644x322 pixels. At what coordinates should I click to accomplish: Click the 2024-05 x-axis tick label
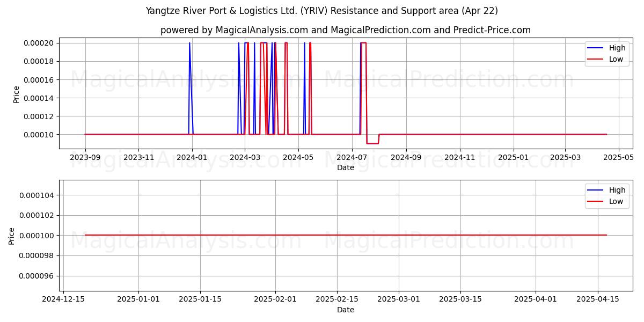tap(298, 157)
